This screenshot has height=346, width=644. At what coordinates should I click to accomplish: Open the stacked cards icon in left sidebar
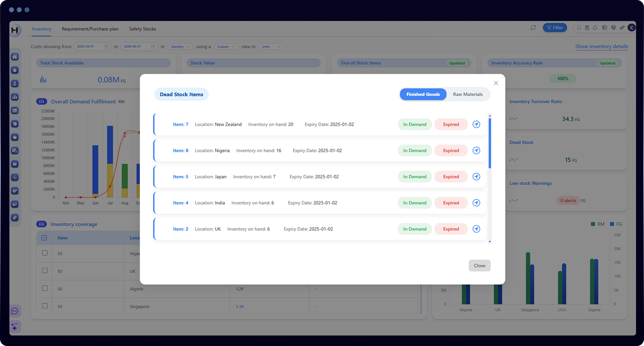[x=15, y=218]
